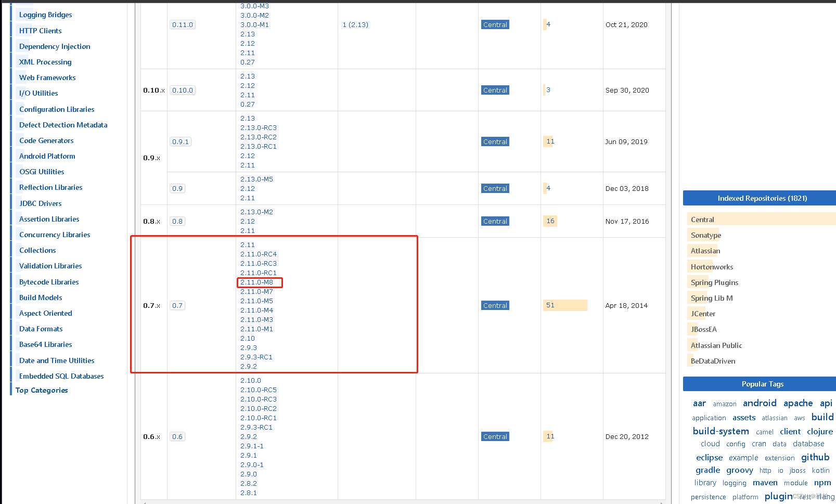The image size is (836, 504).
Task: Select Web Frameworks category
Action: pyautogui.click(x=47, y=77)
